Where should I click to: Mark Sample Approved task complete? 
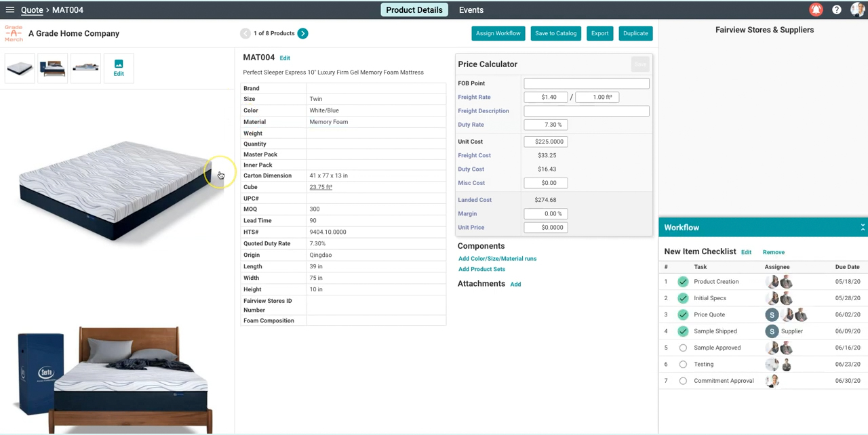pyautogui.click(x=683, y=348)
